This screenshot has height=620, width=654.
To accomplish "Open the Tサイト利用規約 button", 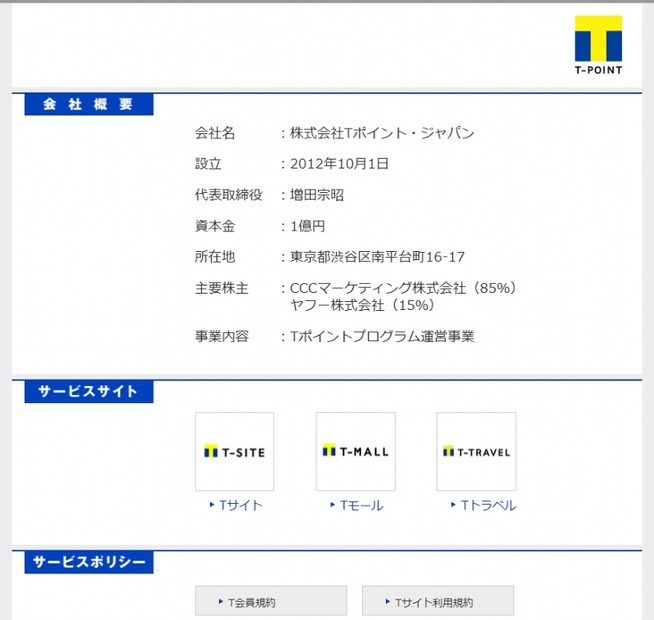I will [x=438, y=601].
